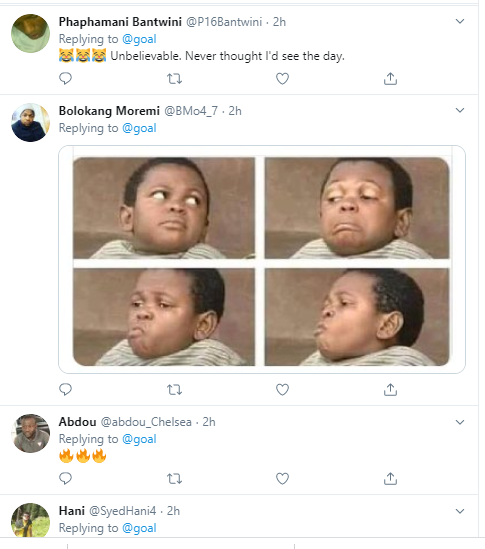Screen dimensions: 485x549
Task: Retweet Bolokang Moremi's meme tweet
Action: 174,389
